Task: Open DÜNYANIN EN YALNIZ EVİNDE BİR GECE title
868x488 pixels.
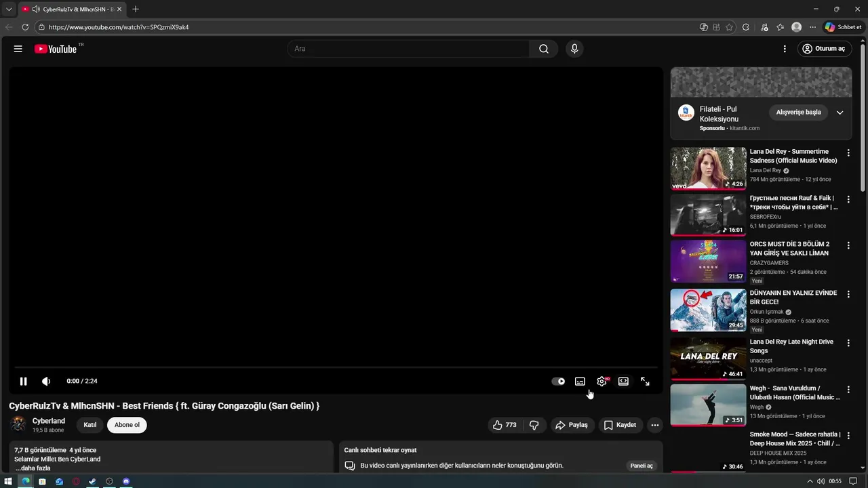Action: pyautogui.click(x=793, y=298)
